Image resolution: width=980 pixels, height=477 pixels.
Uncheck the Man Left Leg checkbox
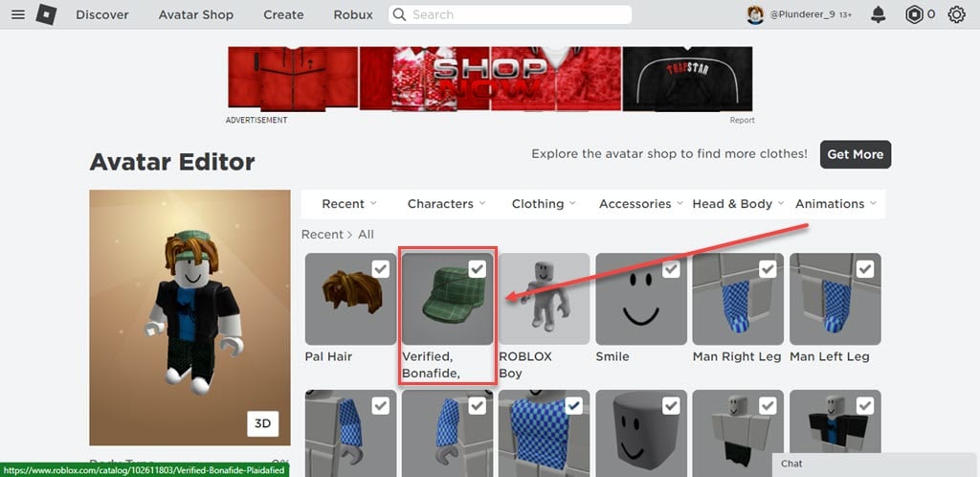click(865, 269)
